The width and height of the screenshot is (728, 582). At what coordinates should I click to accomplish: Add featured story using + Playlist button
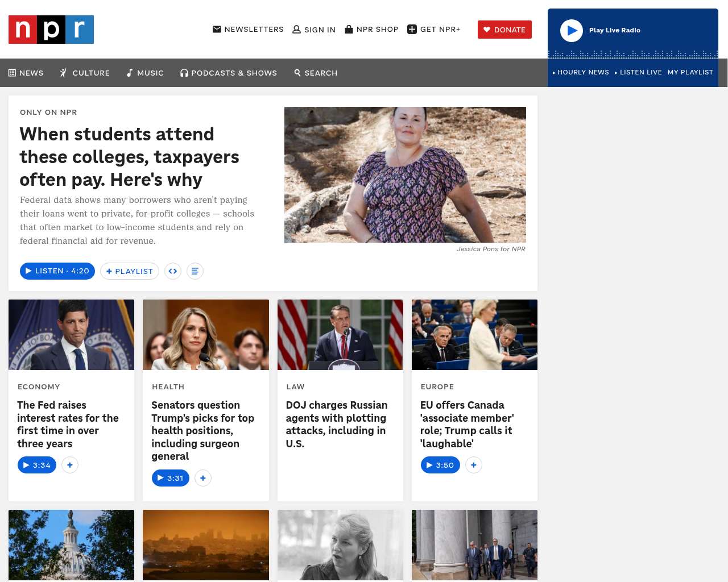(x=130, y=271)
